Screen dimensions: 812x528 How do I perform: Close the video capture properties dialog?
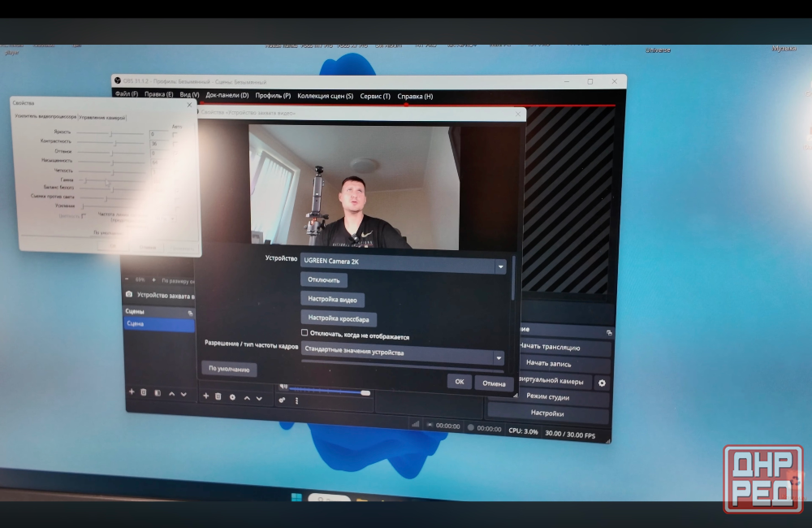click(518, 114)
